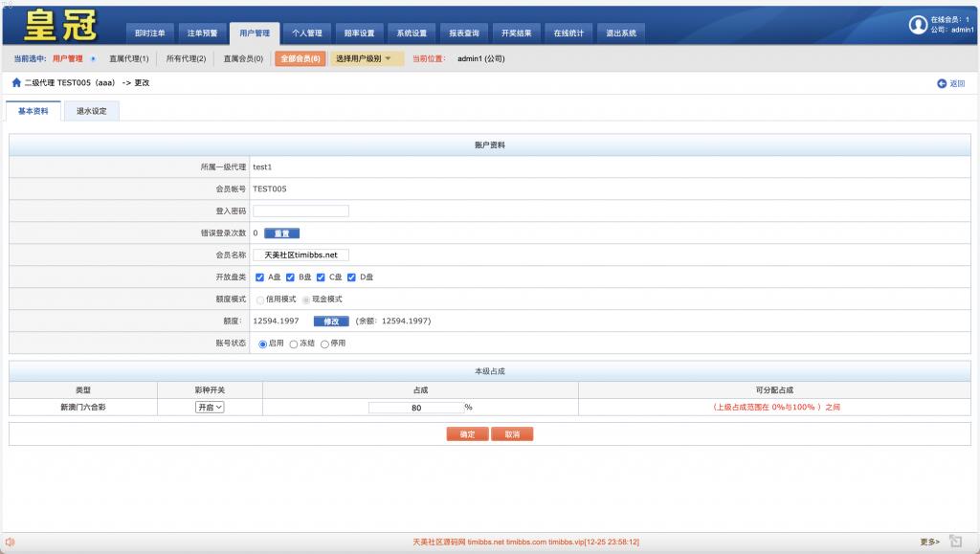Open the 系统设置 menu tab

click(412, 33)
